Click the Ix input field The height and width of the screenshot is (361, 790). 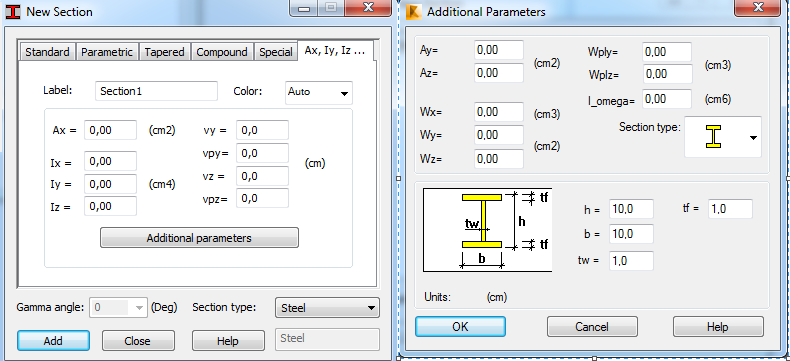tap(110, 161)
